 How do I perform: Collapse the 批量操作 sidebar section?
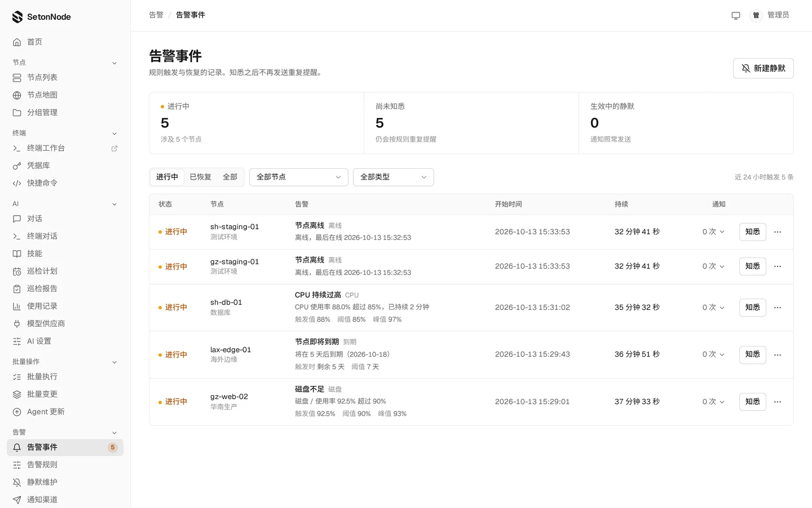pyautogui.click(x=114, y=362)
